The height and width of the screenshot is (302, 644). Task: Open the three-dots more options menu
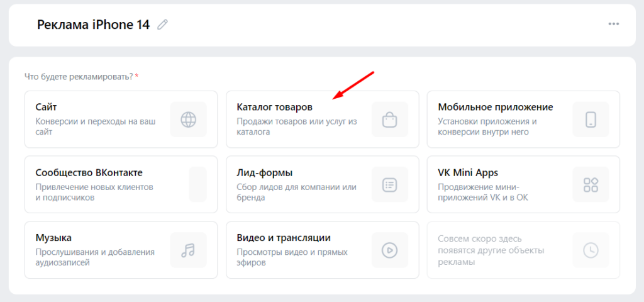(614, 24)
